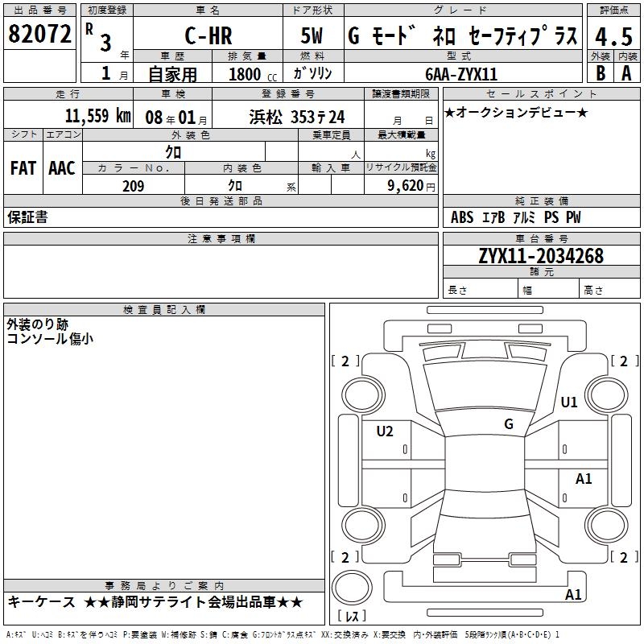Click the G windshield mark on diagram
This screenshot has width=644, height=644.
[509, 424]
